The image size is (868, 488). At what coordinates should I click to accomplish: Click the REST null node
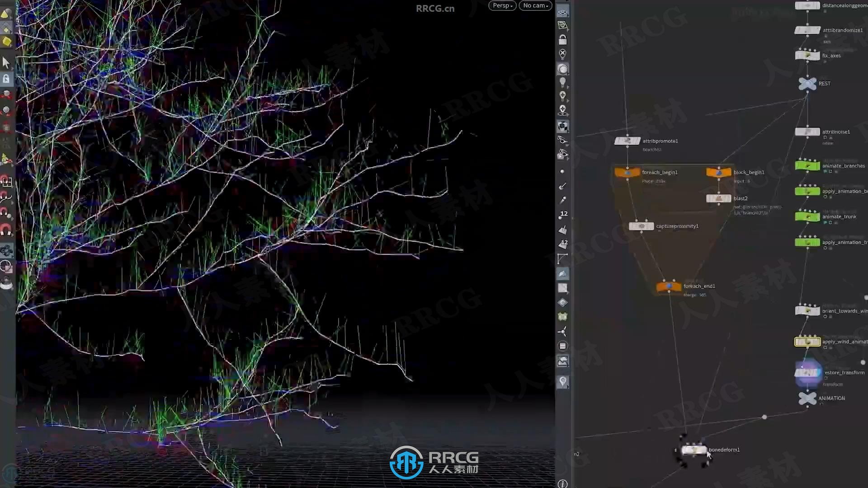(807, 84)
